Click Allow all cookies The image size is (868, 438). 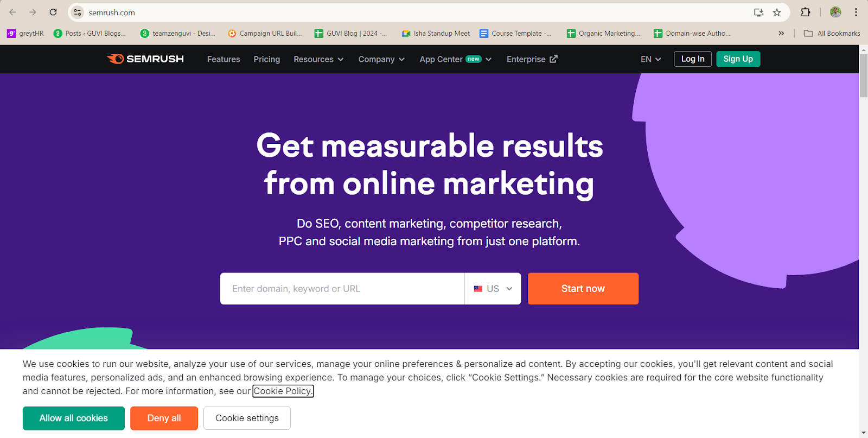click(74, 418)
